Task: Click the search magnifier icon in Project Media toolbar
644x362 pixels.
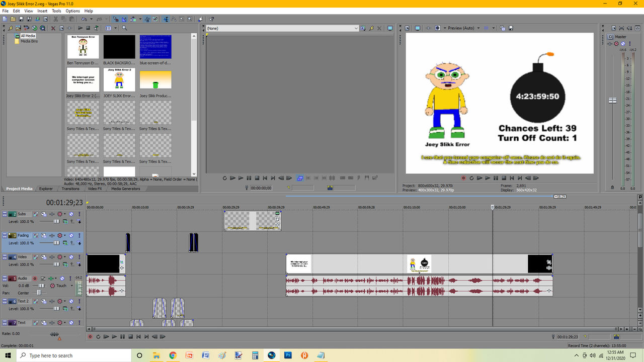Action: pyautogui.click(x=125, y=28)
